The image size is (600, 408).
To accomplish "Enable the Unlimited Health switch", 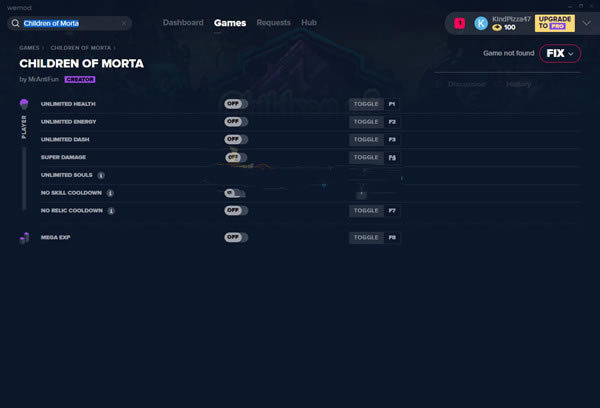I will coord(235,104).
